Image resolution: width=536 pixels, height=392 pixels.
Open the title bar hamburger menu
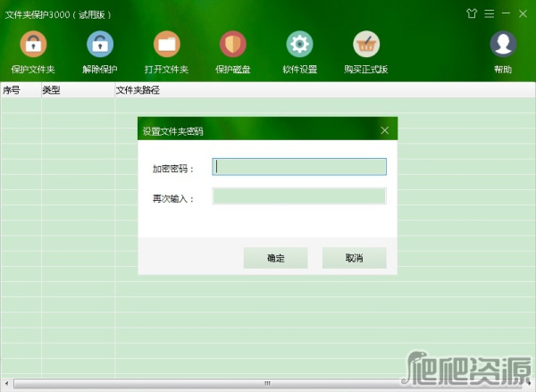tap(490, 13)
